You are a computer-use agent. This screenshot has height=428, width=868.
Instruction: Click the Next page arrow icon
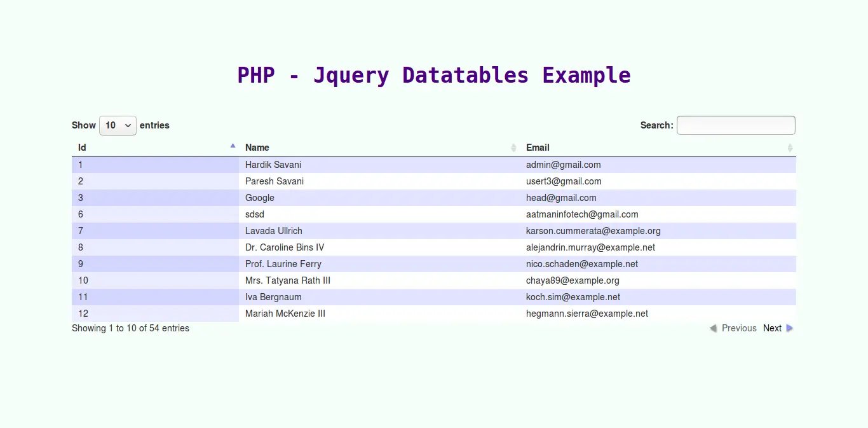point(790,328)
